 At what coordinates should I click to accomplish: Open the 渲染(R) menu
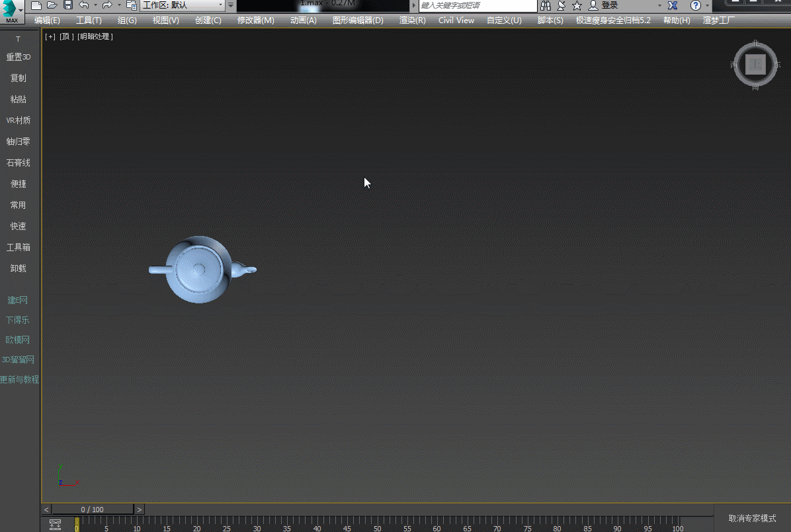click(412, 20)
